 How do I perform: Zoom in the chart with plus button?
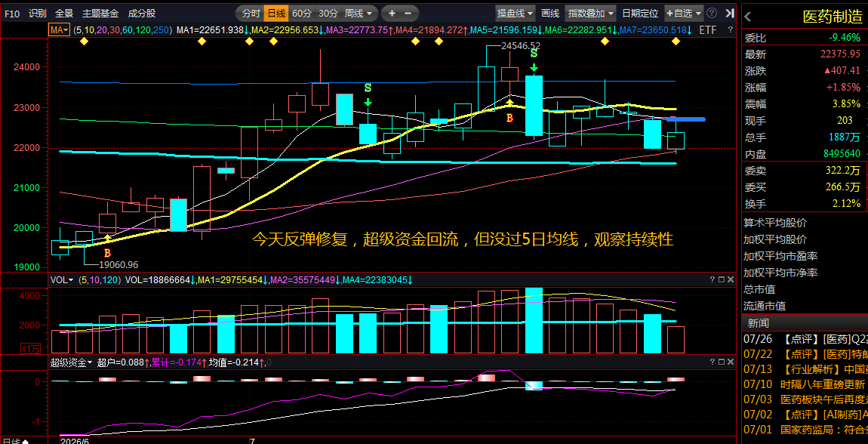(x=392, y=13)
